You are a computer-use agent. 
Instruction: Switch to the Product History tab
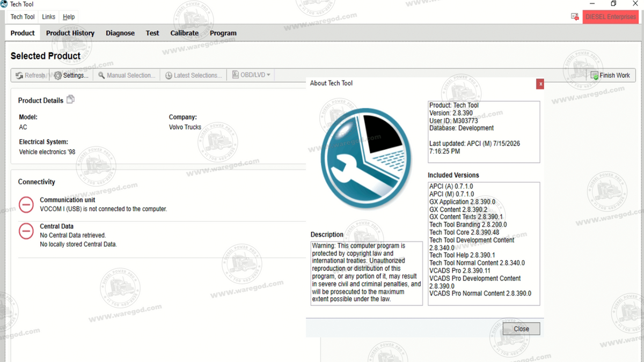[x=70, y=33]
